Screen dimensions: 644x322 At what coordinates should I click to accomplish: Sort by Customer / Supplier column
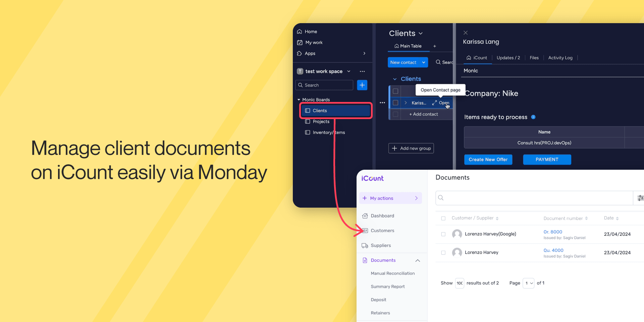pyautogui.click(x=475, y=218)
